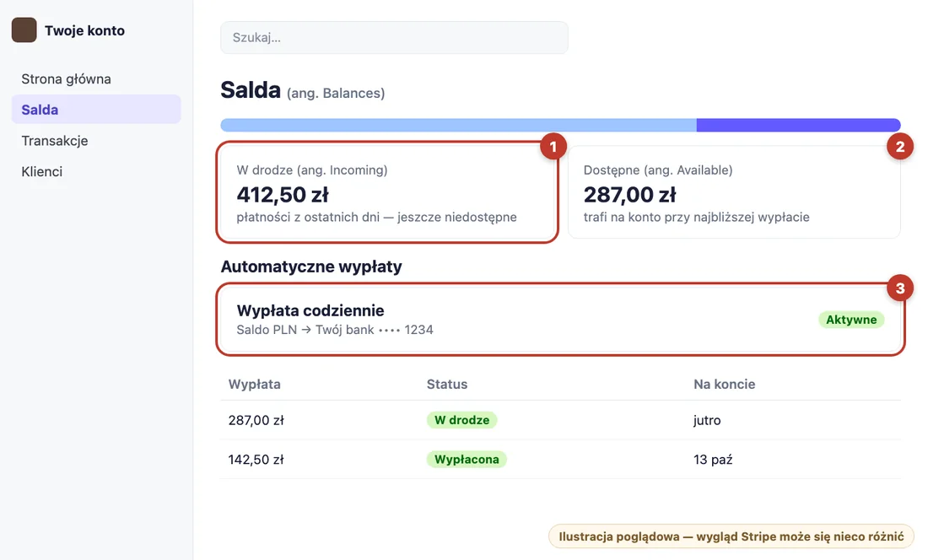Click the Saldo PLN → Twój bank •••• 1234 line
This screenshot has width=928, height=560.
335,330
